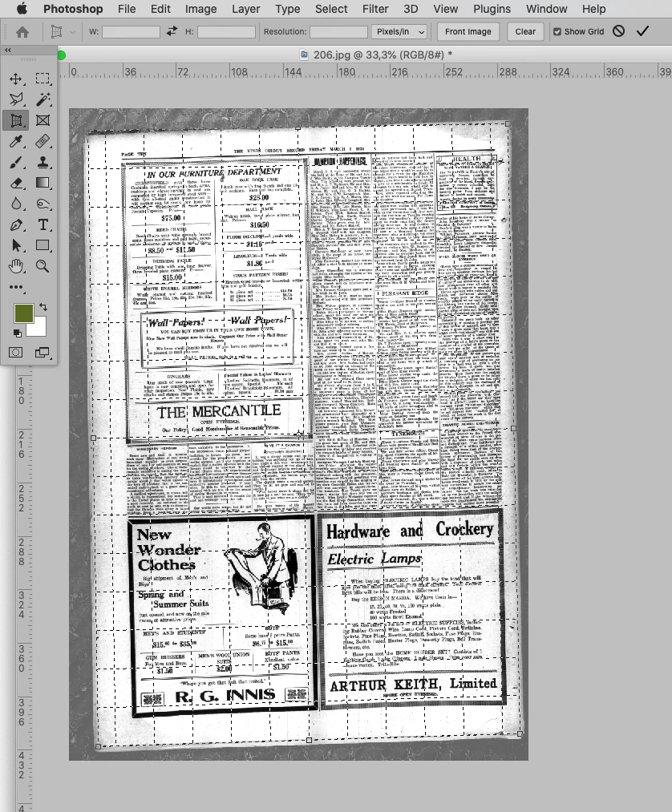Open the 3D menu
This screenshot has width=672, height=812.
(411, 9)
